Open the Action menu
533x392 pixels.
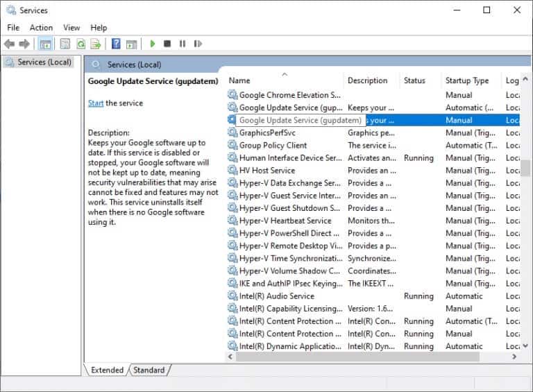coord(41,28)
